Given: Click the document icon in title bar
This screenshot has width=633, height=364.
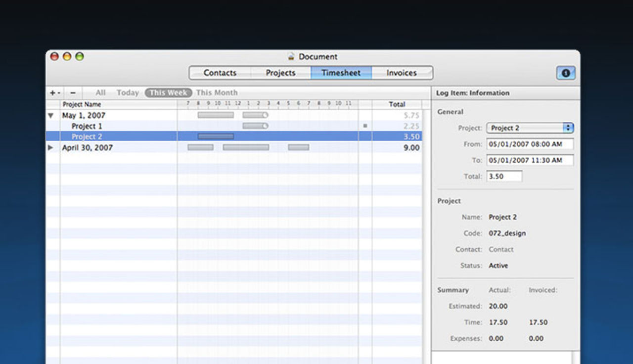Looking at the screenshot, I should point(291,57).
